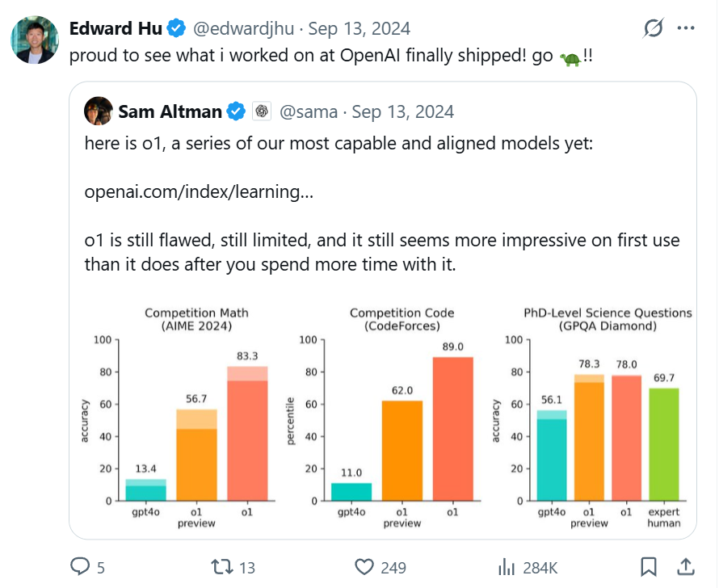Repost this tweet with the retweet icon
The width and height of the screenshot is (719, 588).
[x=222, y=567]
